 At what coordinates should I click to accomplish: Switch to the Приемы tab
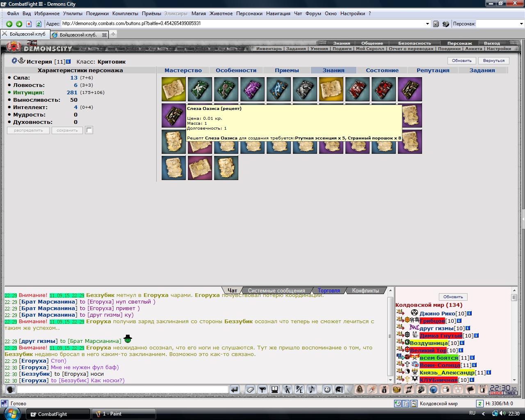(287, 70)
